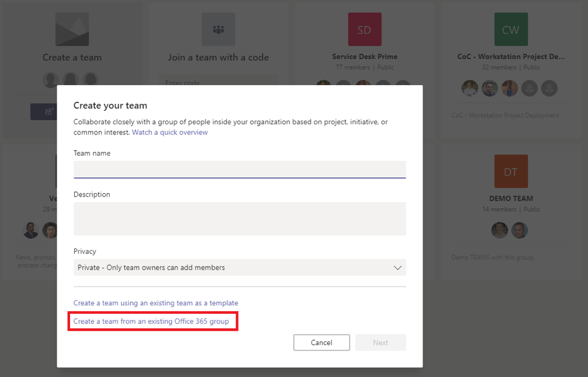This screenshot has height=377, width=588.
Task: Click the Join a team people icon
Action: 218,30
